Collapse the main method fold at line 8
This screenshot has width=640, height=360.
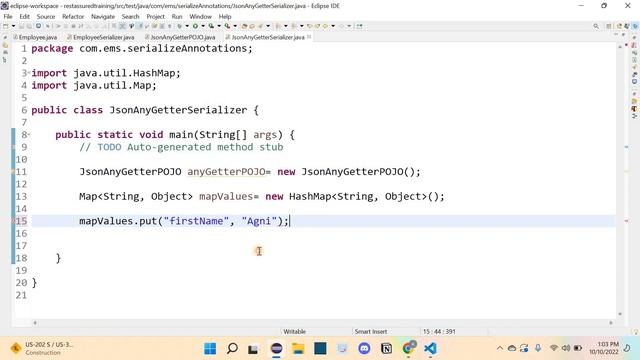[29, 135]
